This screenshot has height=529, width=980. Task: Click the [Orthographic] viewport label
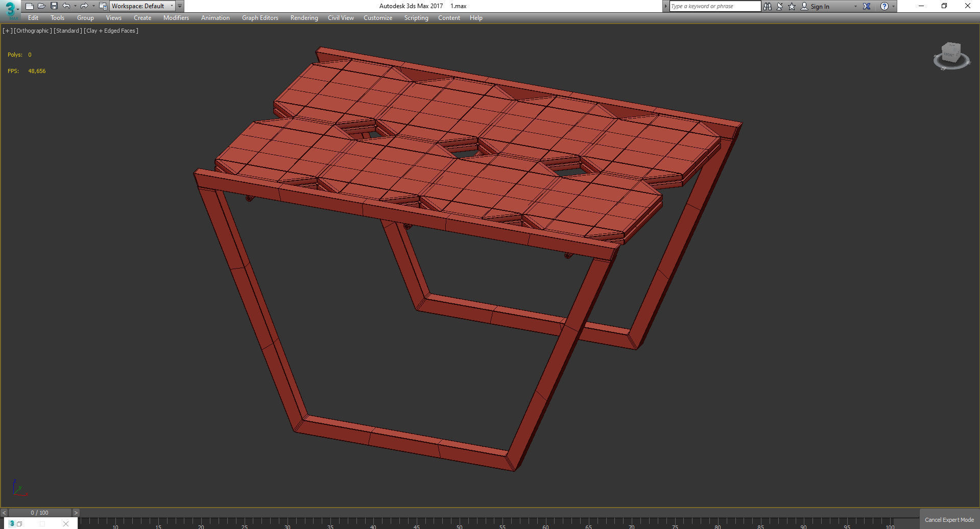33,31
